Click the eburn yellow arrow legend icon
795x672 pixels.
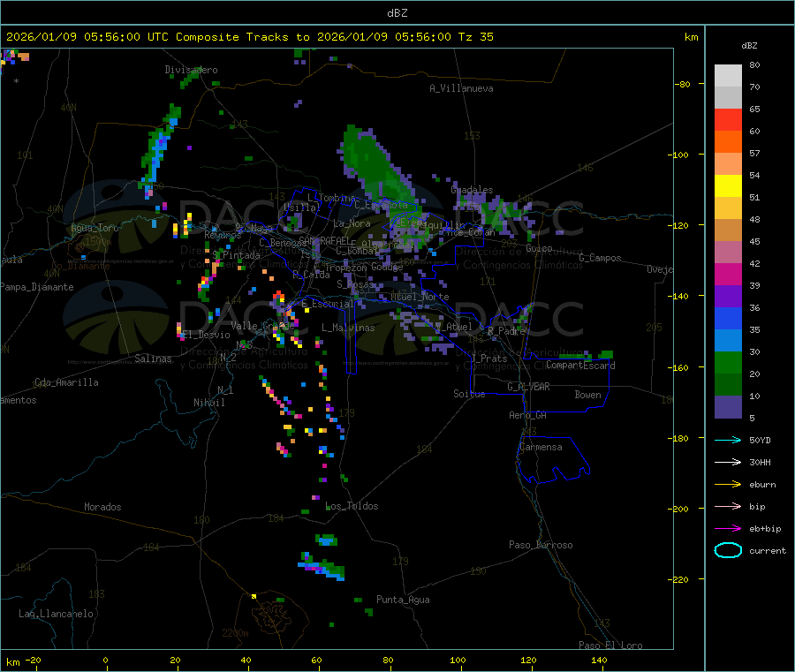[728, 485]
